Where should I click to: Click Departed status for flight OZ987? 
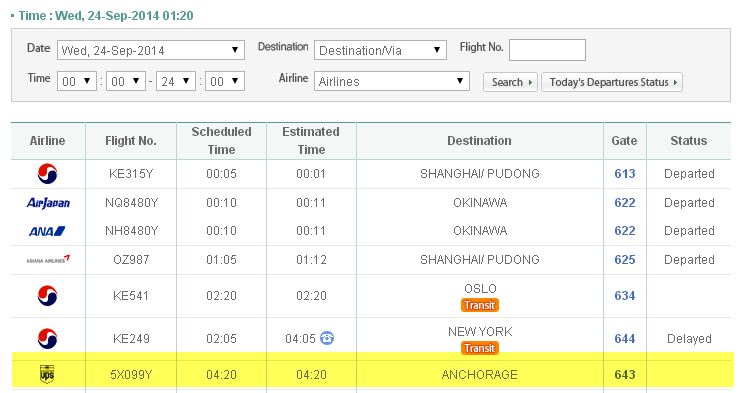[x=689, y=260]
